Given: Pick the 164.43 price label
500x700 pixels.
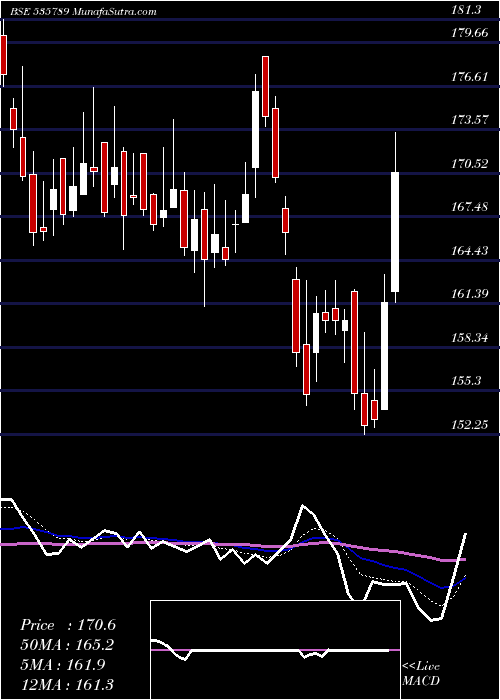Looking at the screenshot, I should 469,251.
